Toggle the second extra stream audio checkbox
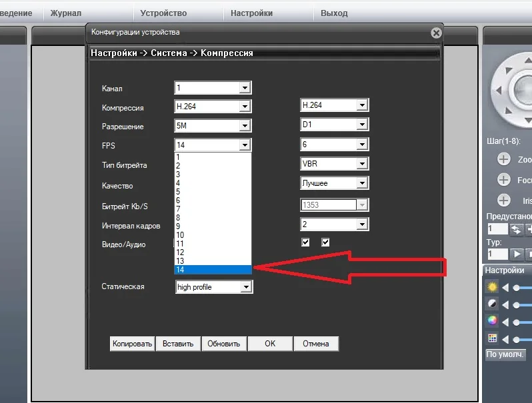This screenshot has width=532, height=403. pos(325,242)
